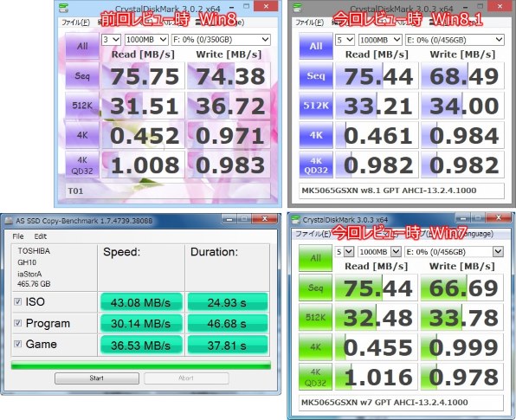Click the TOSHIBA GH10 drive info text
This screenshot has height=420, width=516.
point(34,268)
